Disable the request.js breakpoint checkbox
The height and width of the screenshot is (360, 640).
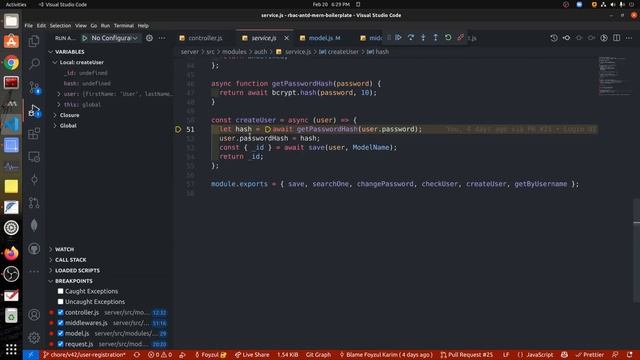[60, 344]
